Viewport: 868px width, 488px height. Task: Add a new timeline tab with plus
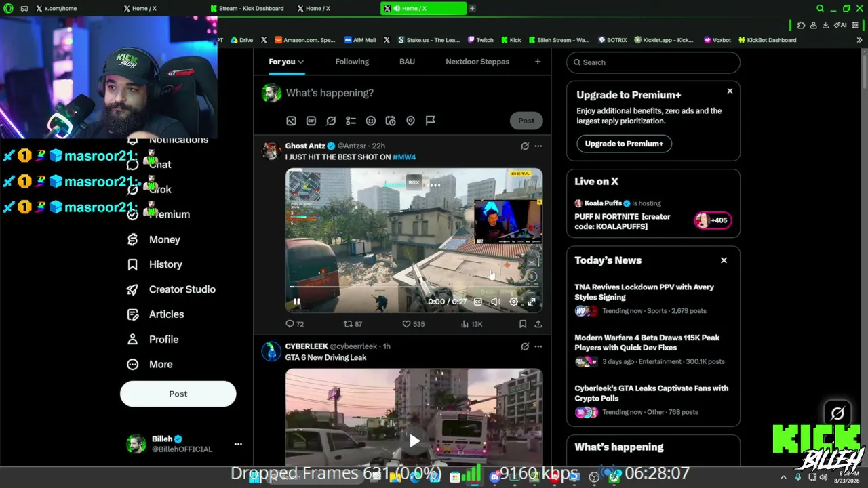tap(538, 62)
